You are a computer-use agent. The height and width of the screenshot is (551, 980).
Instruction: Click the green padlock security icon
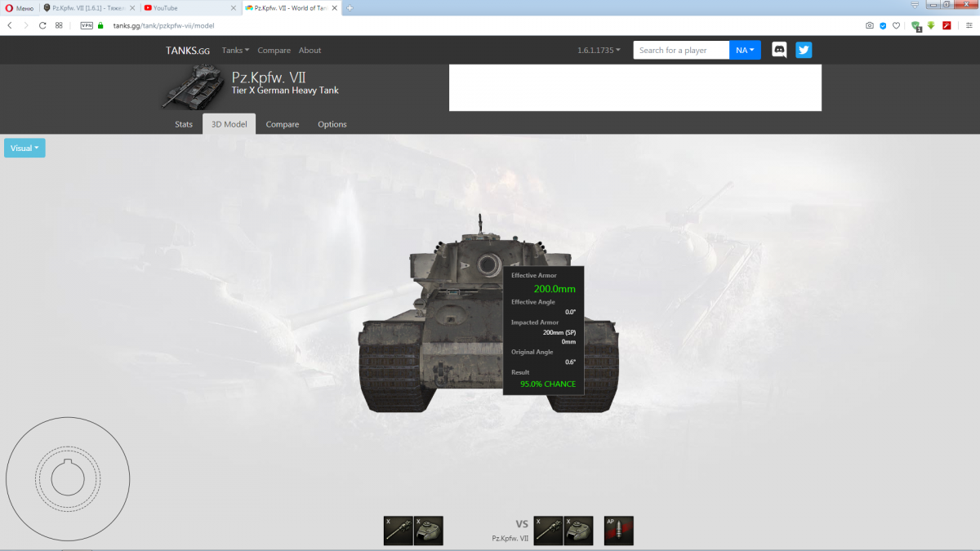pos(100,25)
